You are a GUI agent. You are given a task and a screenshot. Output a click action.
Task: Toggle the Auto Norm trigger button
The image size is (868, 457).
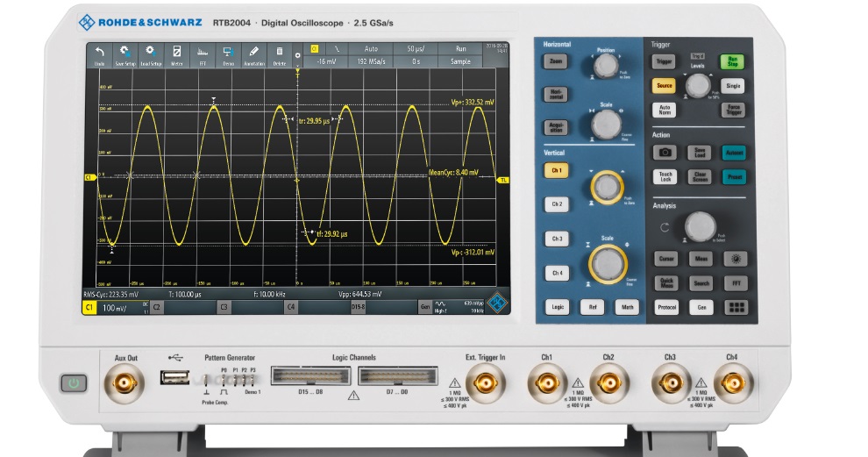(x=665, y=110)
